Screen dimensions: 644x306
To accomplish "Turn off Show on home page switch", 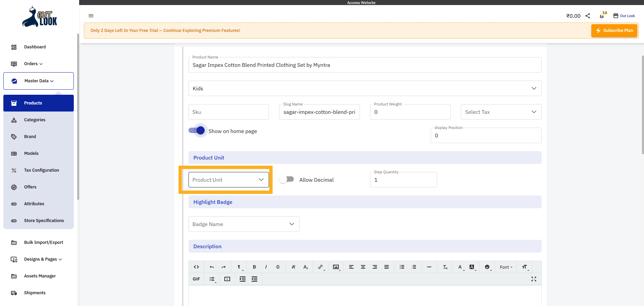I will pyautogui.click(x=197, y=131).
